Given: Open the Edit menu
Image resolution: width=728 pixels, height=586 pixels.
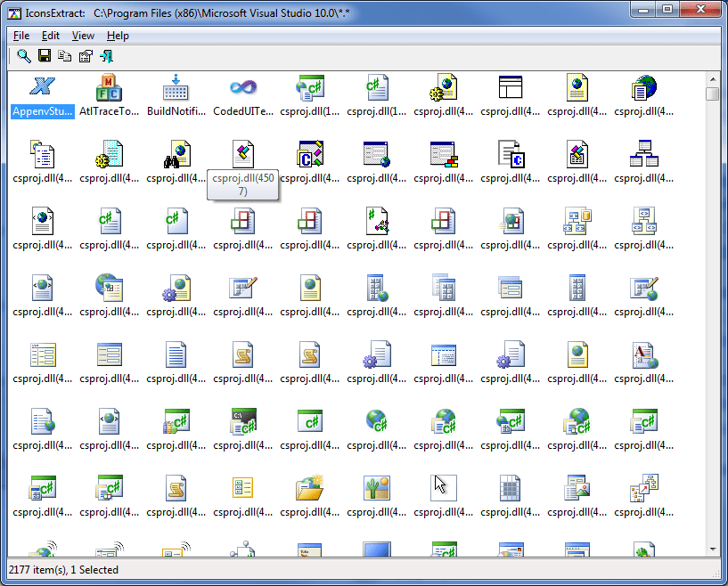Looking at the screenshot, I should tap(51, 36).
